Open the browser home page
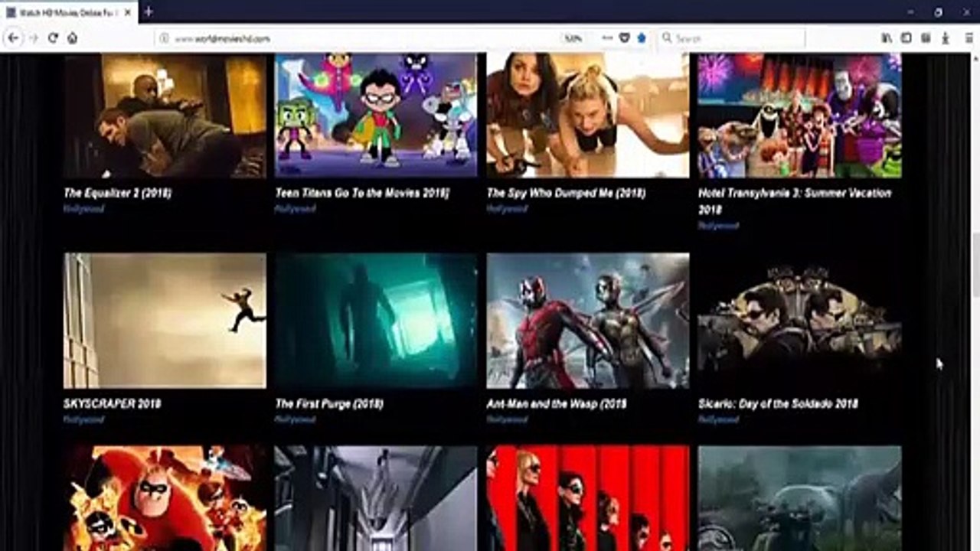 (x=72, y=37)
